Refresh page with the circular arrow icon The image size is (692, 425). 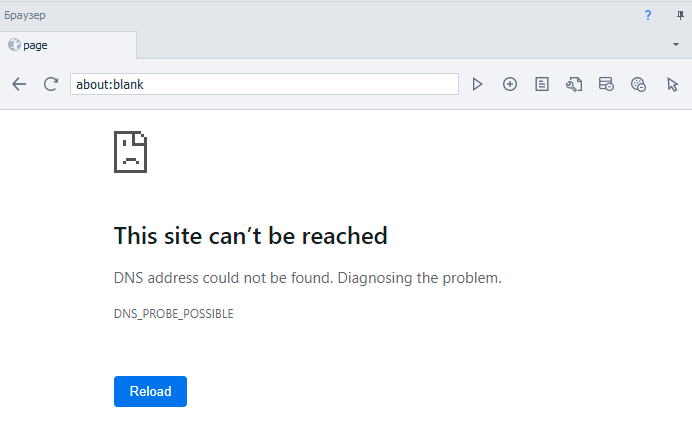(x=51, y=84)
